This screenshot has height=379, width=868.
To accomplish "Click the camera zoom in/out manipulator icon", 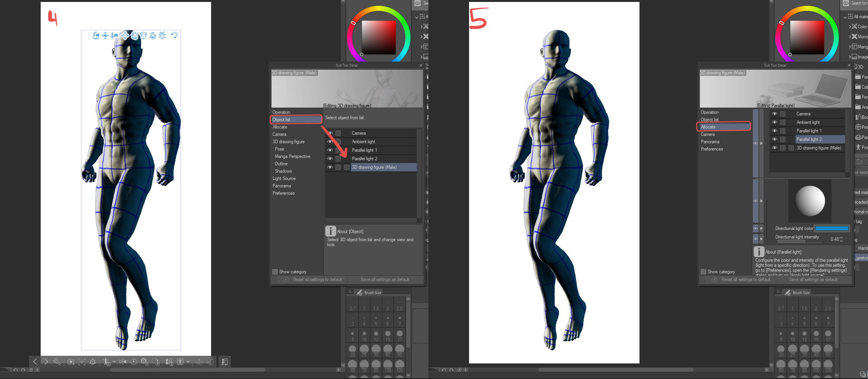I will pyautogui.click(x=115, y=36).
